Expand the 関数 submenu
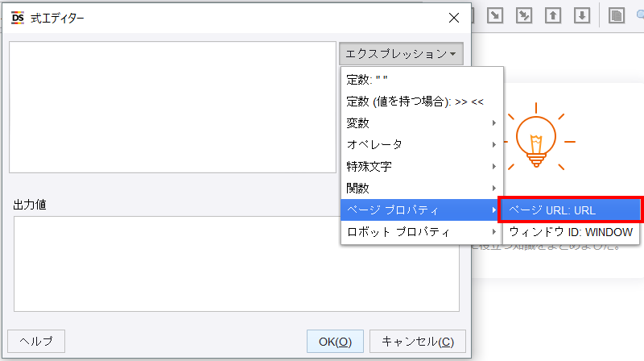Image resolution: width=644 pixels, height=361 pixels. click(422, 189)
